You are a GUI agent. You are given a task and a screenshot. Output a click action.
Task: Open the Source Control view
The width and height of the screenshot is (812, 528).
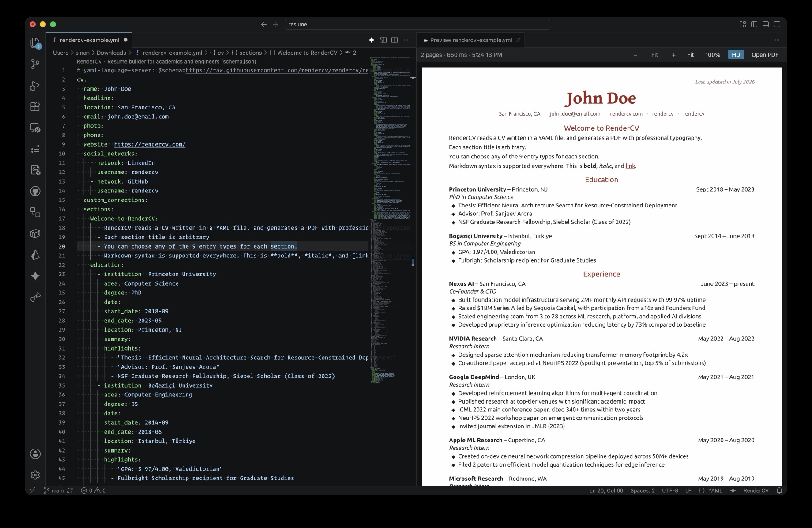[35, 64]
